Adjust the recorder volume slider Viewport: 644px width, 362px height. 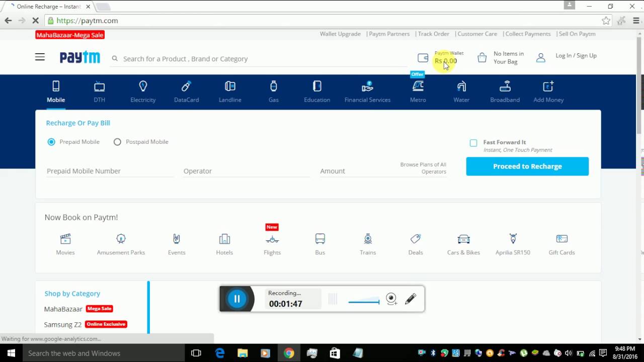(x=364, y=302)
